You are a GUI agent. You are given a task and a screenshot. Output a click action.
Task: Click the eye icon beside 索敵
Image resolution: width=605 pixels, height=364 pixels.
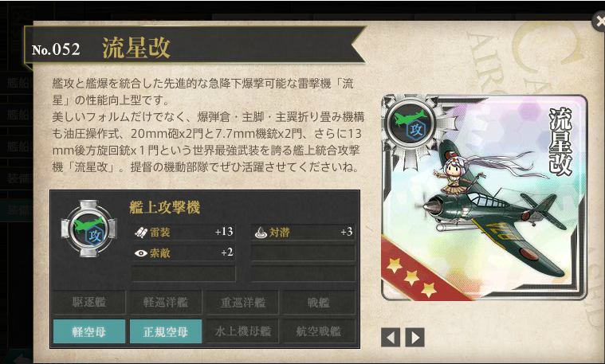tap(141, 253)
